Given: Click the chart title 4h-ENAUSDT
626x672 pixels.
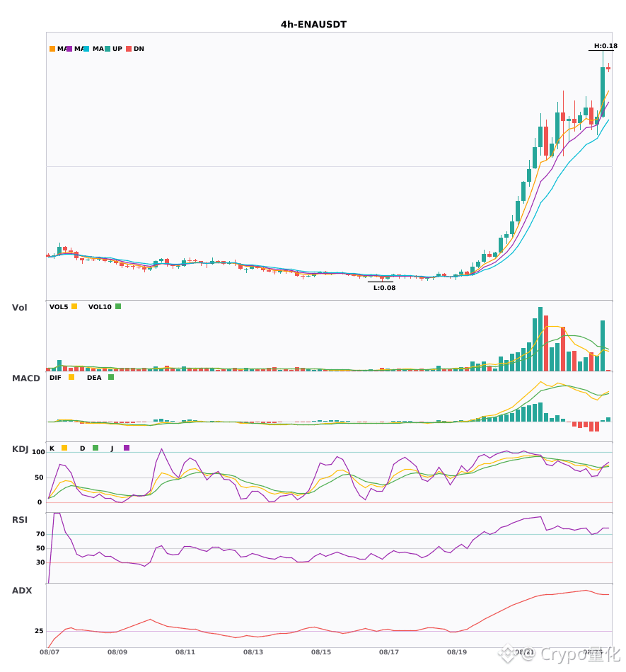Looking at the screenshot, I should click(313, 25).
